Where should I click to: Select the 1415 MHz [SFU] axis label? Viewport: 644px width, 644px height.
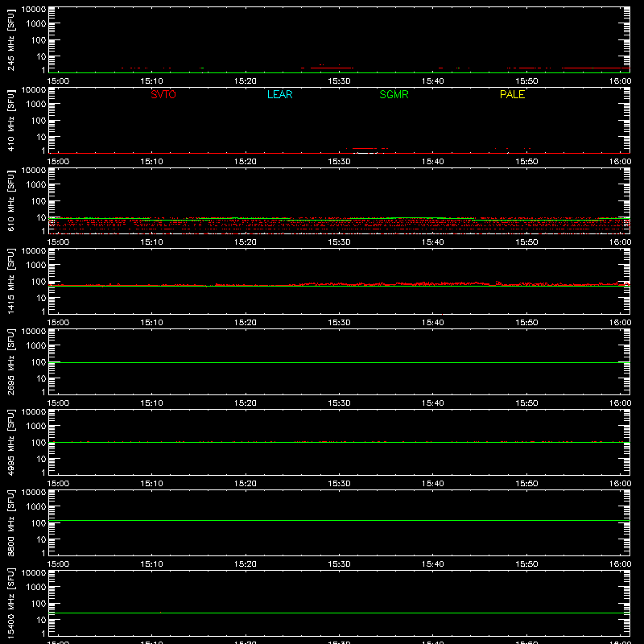pyautogui.click(x=10, y=282)
